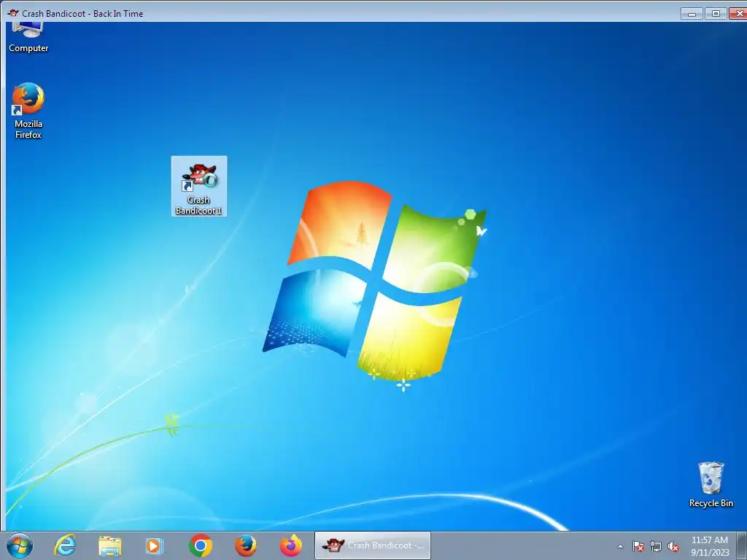Viewport: 747px width, 560px height.
Task: Open the Action Center flag icon
Action: [x=638, y=546]
